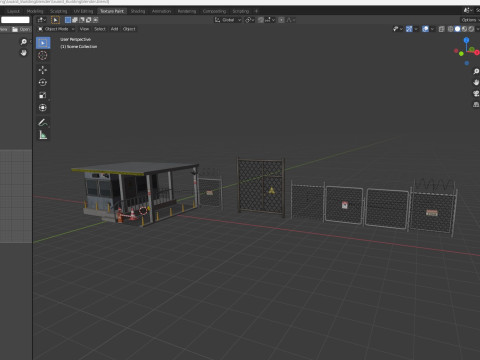This screenshot has height=360, width=480.
Task: Open the viewport Add menu
Action: point(114,29)
